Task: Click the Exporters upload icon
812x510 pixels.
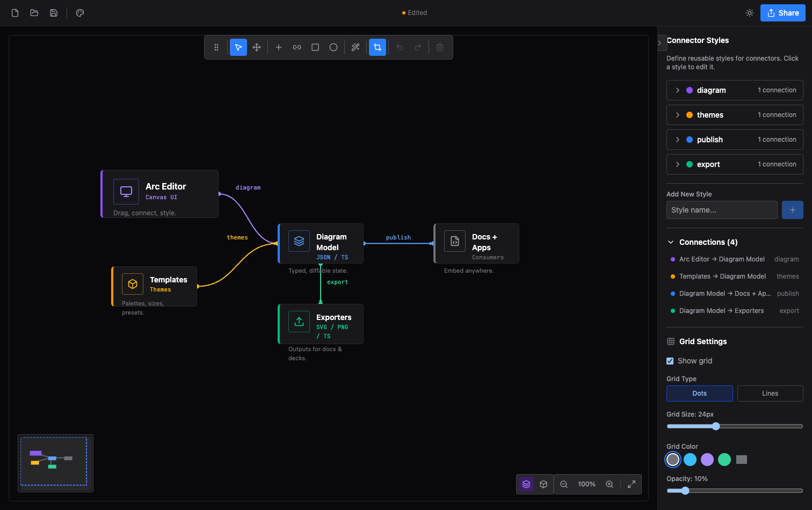Action: [299, 322]
